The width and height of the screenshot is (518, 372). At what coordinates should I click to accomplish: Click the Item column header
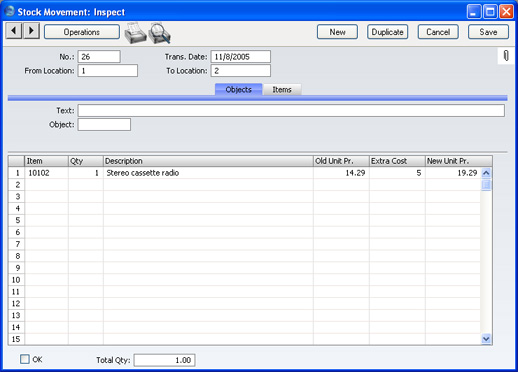tap(46, 161)
